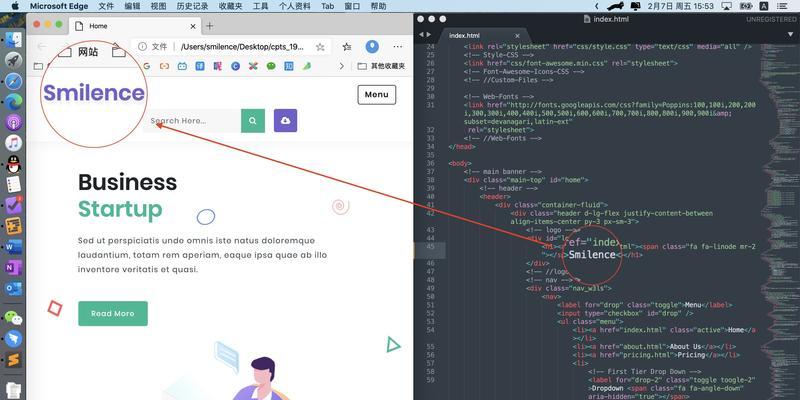
Task: Click the green search button on the webpage
Action: click(253, 121)
